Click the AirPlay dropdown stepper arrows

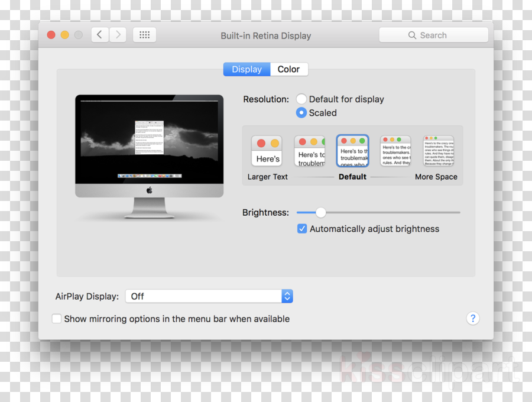[287, 296]
